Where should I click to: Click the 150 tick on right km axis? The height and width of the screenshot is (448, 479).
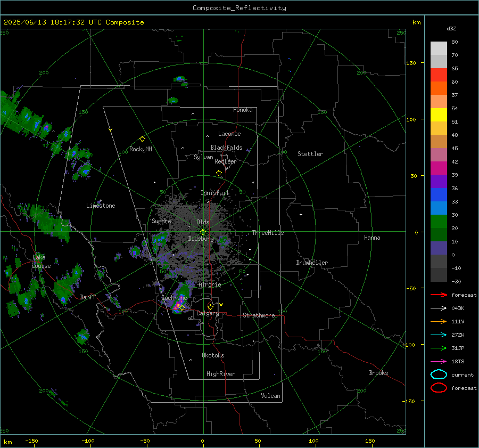(x=411, y=63)
